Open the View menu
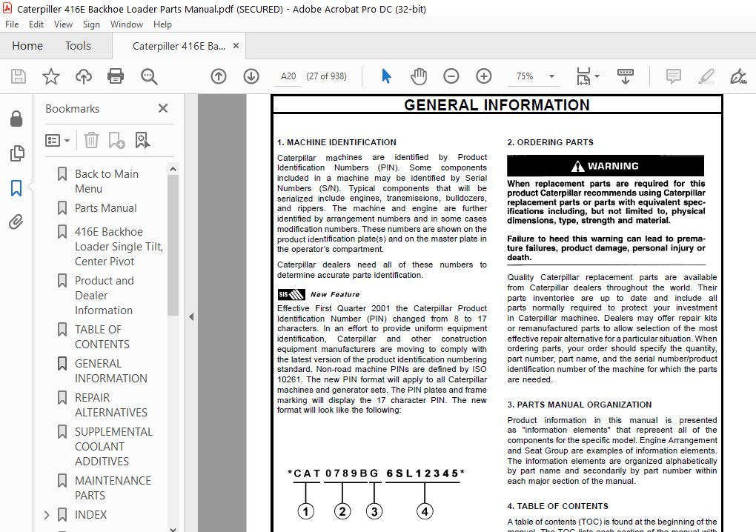The width and height of the screenshot is (756, 532). 63,24
